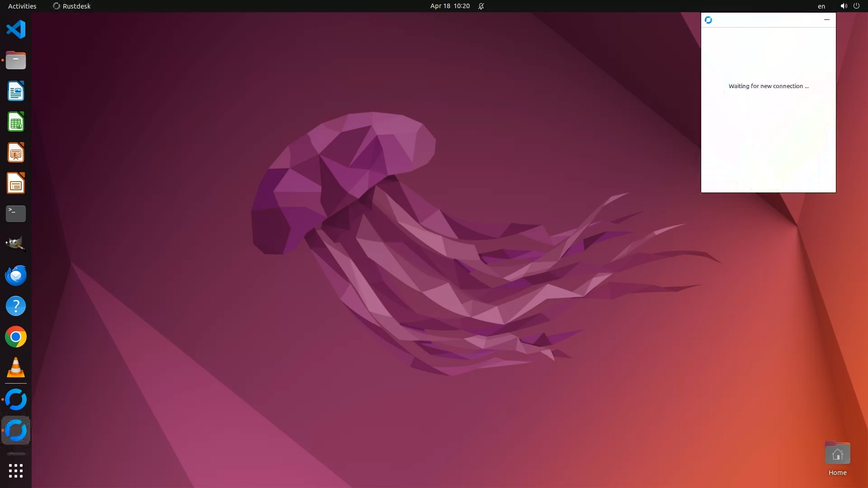Open the Files manager in dock
The image size is (868, 488).
point(16,60)
